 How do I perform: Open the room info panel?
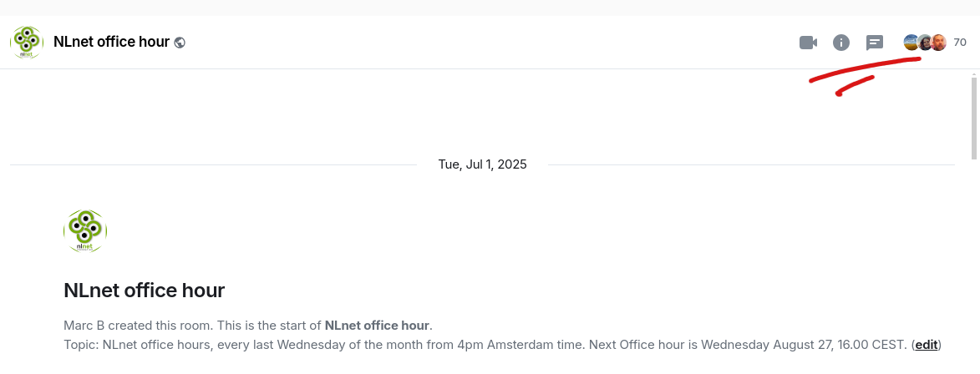pyautogui.click(x=841, y=43)
